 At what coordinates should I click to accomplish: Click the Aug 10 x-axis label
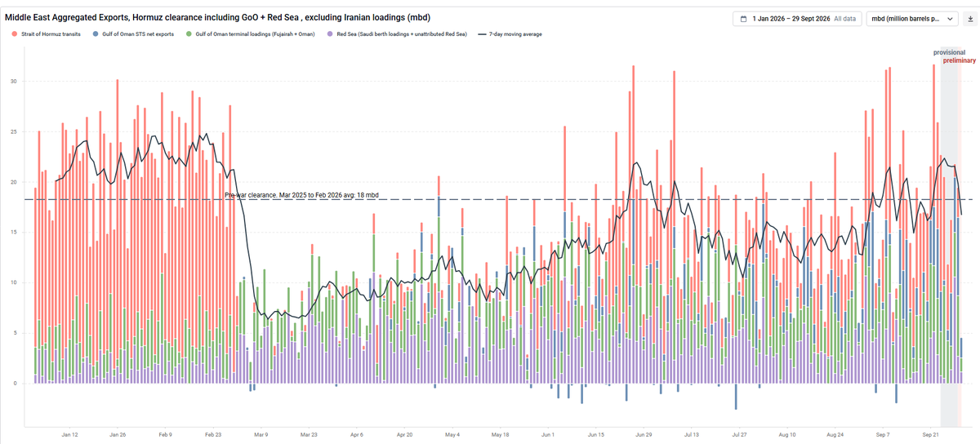click(x=787, y=436)
